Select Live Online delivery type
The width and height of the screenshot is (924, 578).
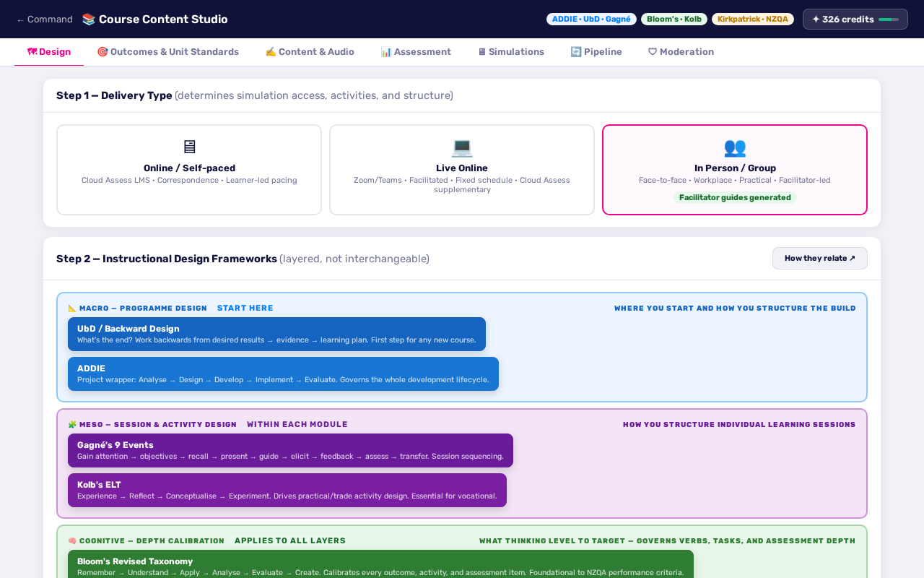click(x=462, y=170)
